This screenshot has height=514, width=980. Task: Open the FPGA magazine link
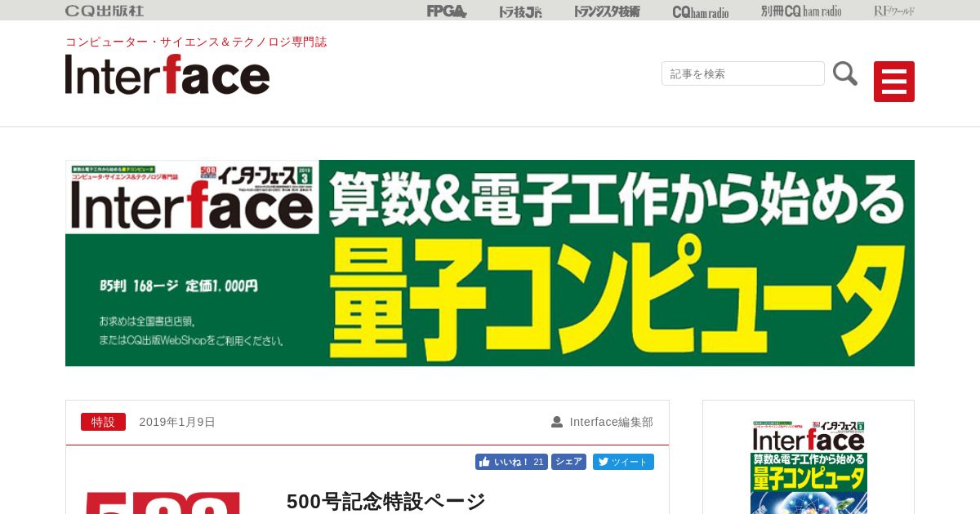click(447, 11)
